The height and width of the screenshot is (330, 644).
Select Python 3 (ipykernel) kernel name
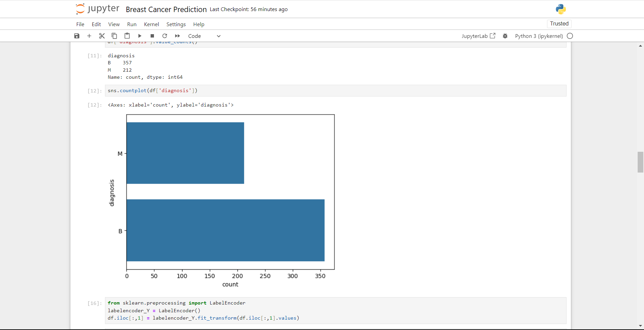coord(539,36)
